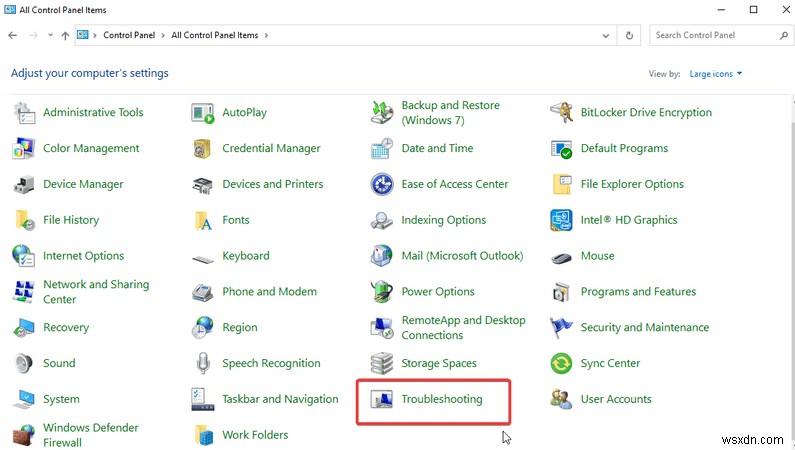Expand the chevron after All Control Panel Items
The width and height of the screenshot is (795, 450).
click(266, 35)
